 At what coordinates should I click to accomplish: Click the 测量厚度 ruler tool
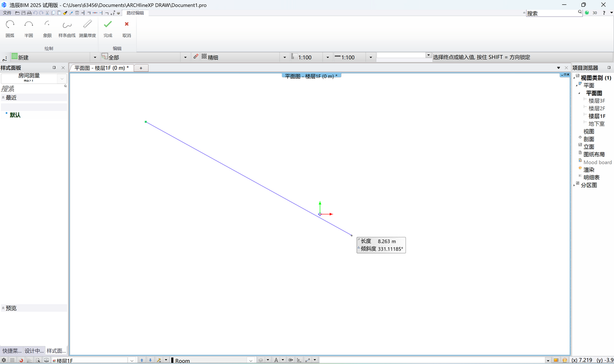click(87, 28)
